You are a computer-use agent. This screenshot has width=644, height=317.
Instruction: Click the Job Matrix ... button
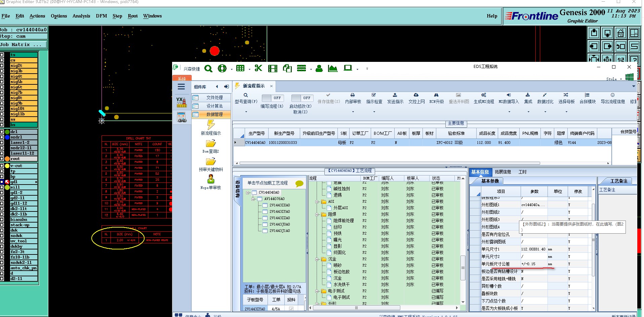23,45
